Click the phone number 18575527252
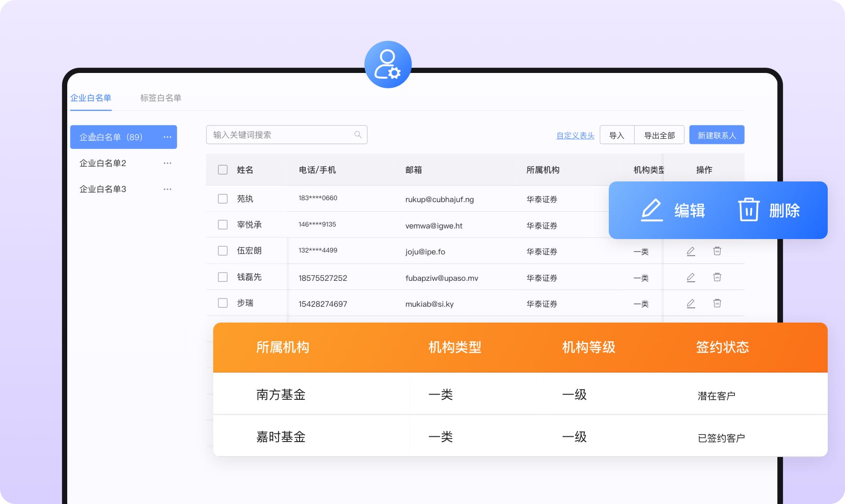845x504 pixels. (323, 278)
